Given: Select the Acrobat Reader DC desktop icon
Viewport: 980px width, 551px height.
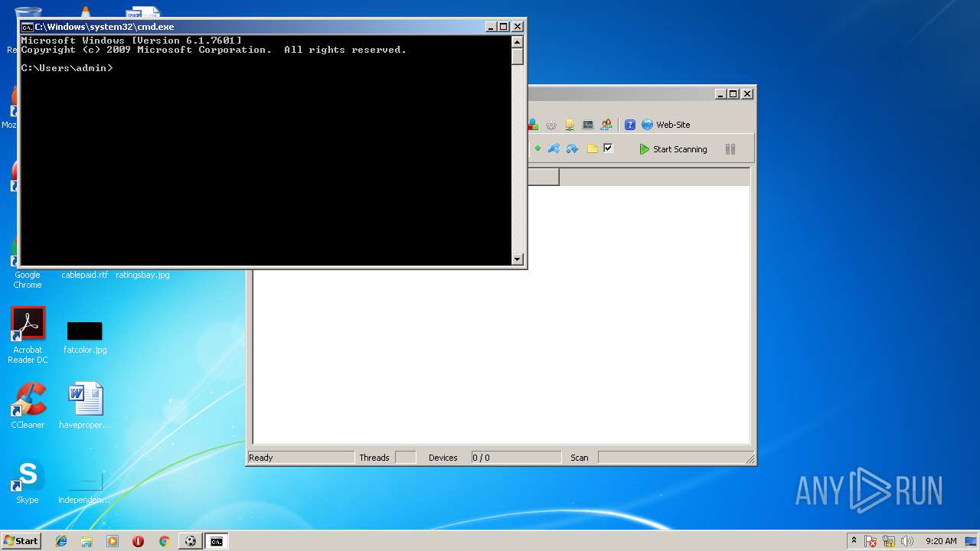Looking at the screenshot, I should [x=28, y=335].
